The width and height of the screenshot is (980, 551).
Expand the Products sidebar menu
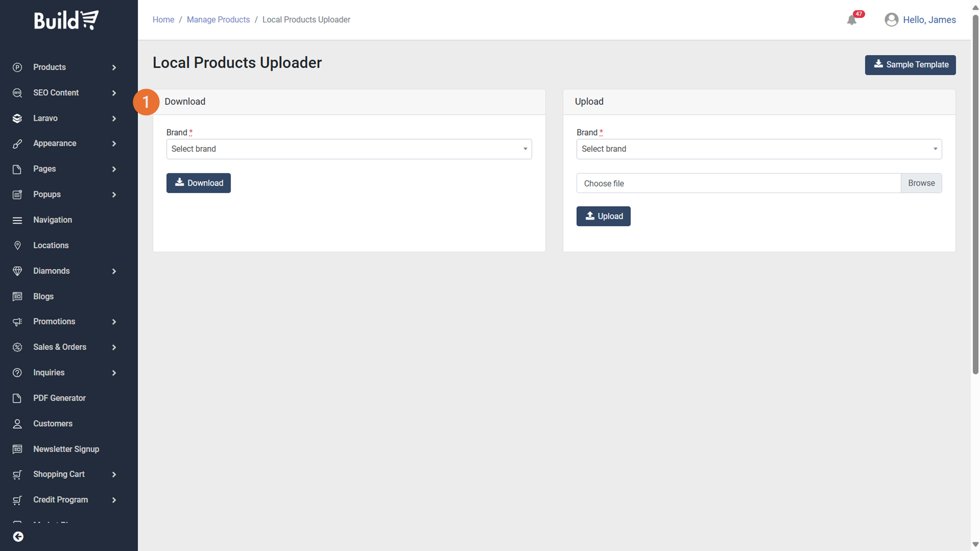114,68
